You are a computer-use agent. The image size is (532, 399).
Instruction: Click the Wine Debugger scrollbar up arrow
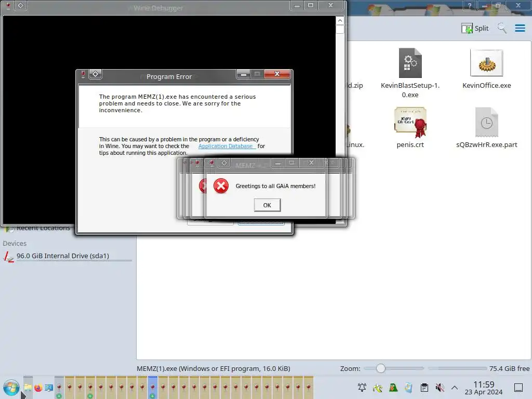pyautogui.click(x=340, y=20)
